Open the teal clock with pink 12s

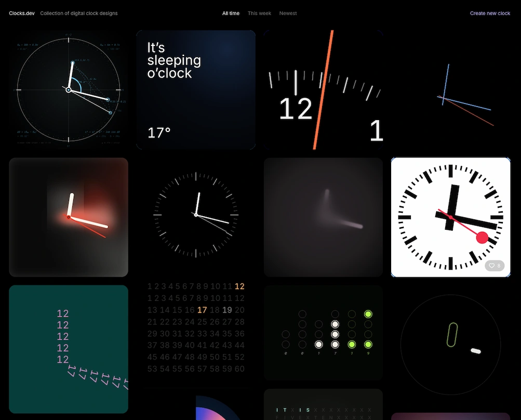pos(69,349)
